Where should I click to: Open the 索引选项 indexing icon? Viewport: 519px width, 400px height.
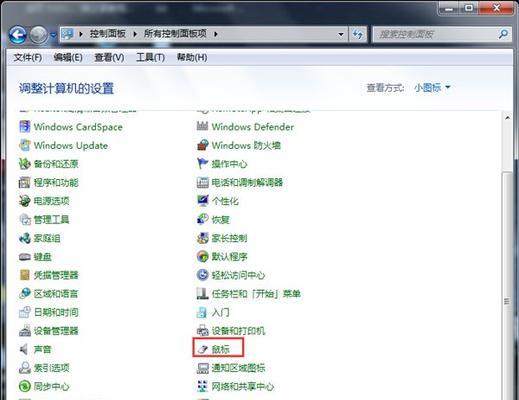tap(25, 368)
